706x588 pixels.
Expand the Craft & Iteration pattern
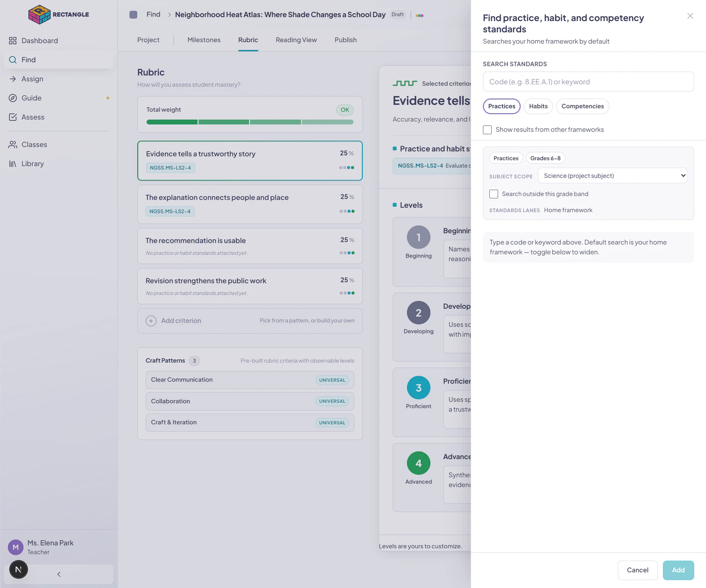pos(250,422)
